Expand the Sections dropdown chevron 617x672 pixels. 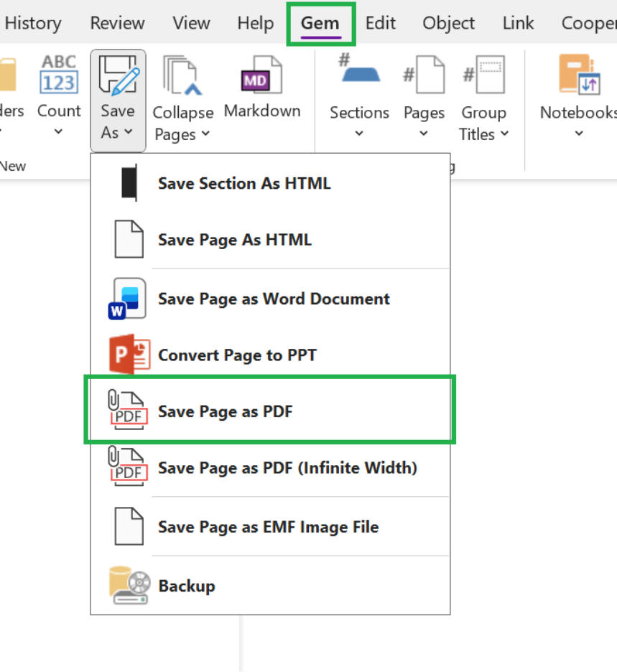pyautogui.click(x=359, y=134)
